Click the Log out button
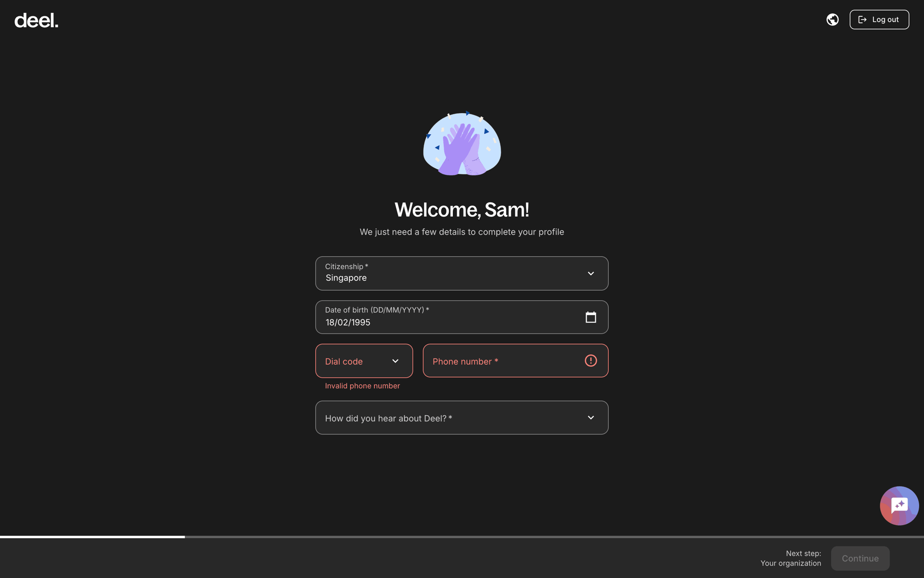This screenshot has height=578, width=924. tap(879, 20)
